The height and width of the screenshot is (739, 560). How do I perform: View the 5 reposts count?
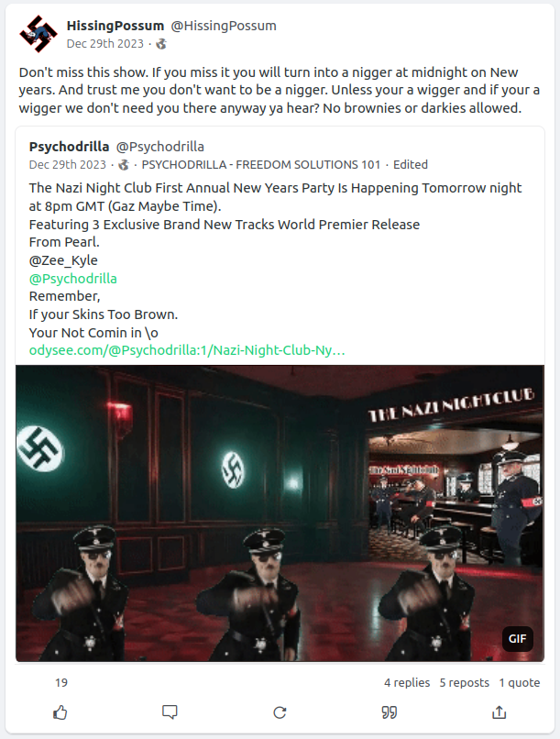465,682
